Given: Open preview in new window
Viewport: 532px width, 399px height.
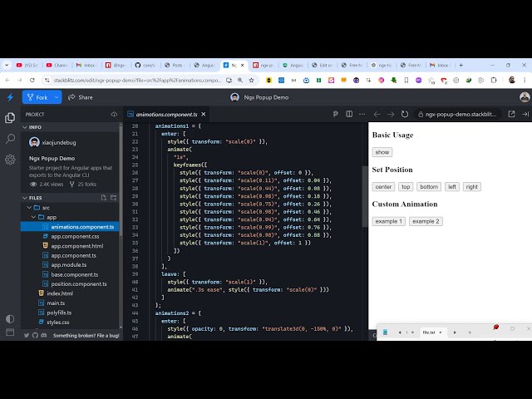Looking at the screenshot, I should click(x=511, y=114).
